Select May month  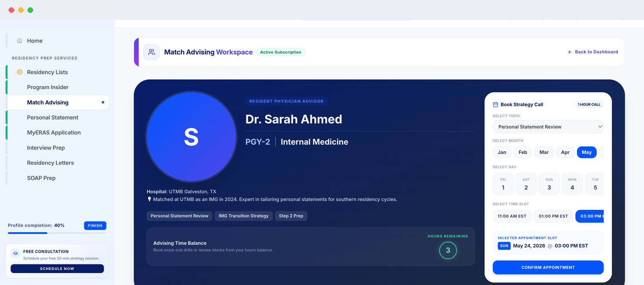tap(586, 152)
